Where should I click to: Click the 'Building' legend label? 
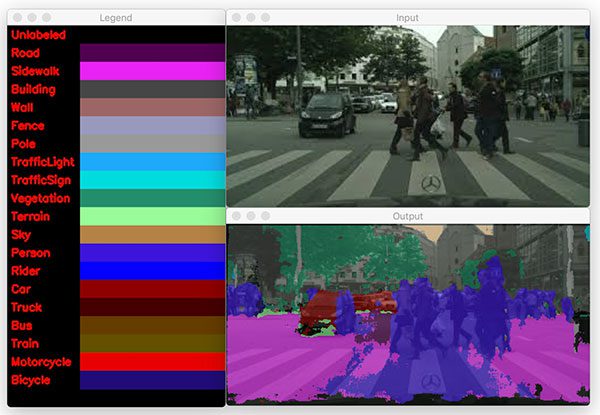[33, 90]
